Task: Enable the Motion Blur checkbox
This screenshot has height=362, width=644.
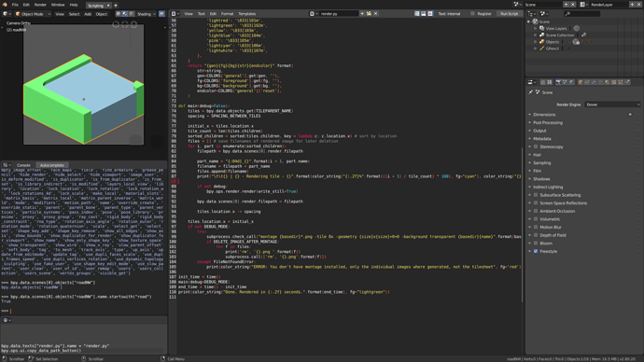Action: 536,227
